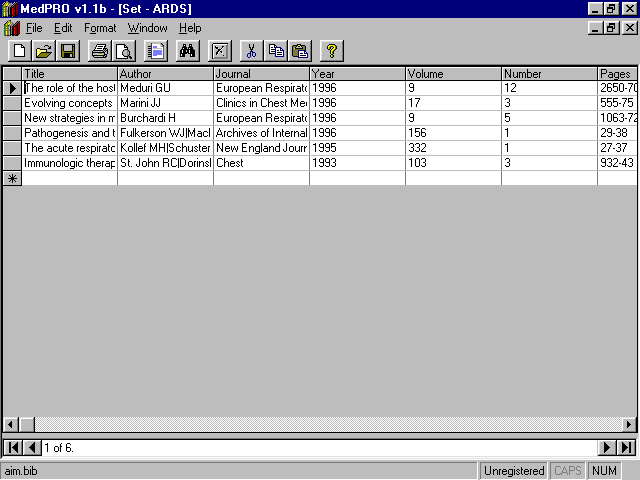
Task: Open help with question mark icon
Action: pos(332,50)
